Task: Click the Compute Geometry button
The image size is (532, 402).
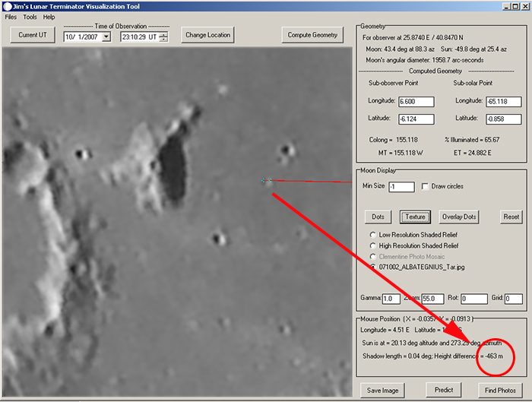Action: coord(312,35)
